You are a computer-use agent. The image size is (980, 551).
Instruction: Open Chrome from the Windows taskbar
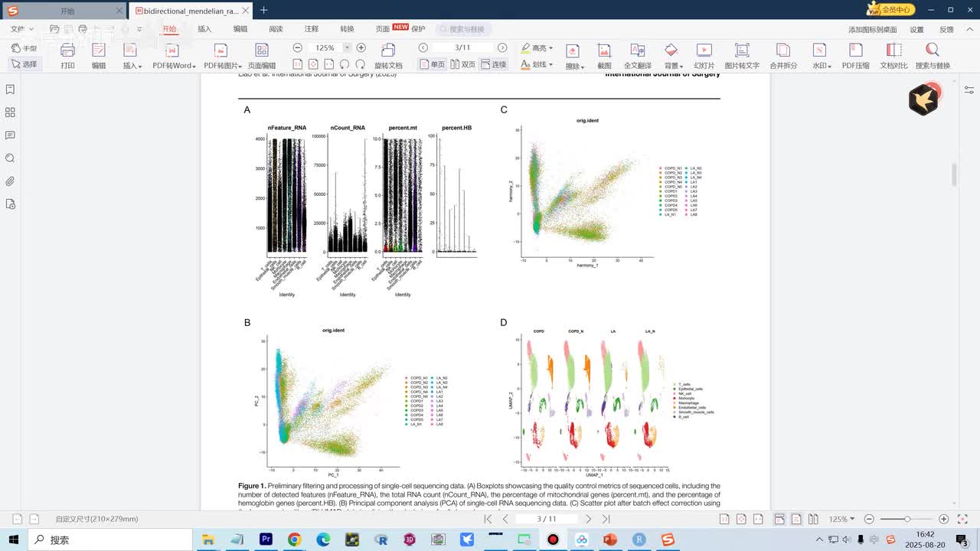pyautogui.click(x=294, y=540)
